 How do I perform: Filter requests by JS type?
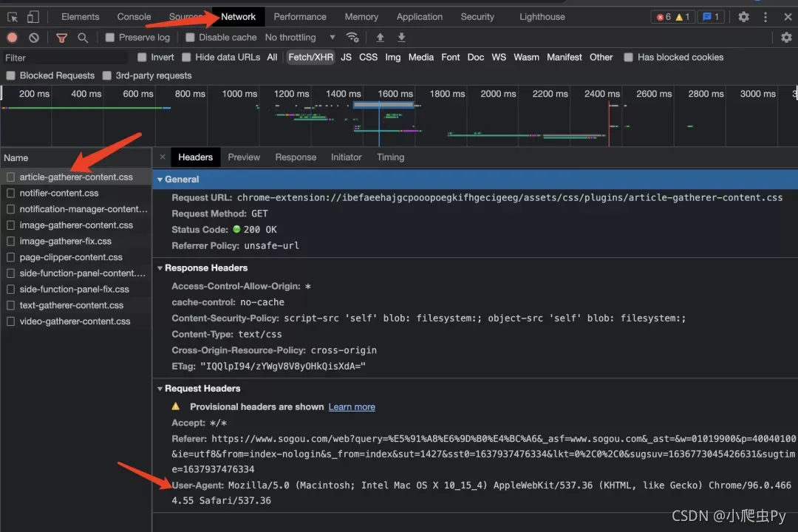346,57
